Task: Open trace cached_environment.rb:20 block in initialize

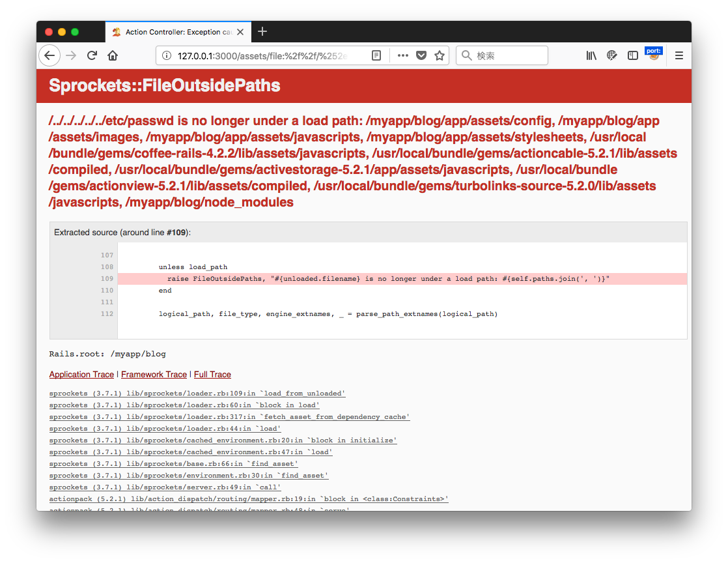Action: [223, 440]
